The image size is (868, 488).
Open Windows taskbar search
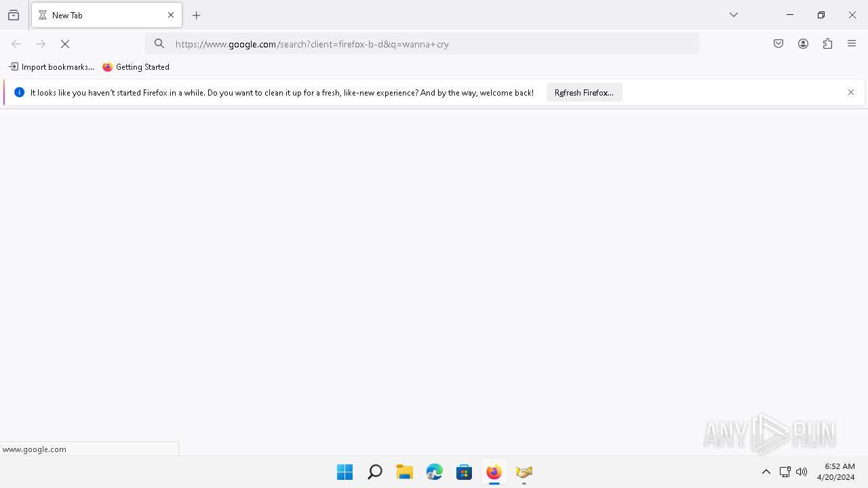click(374, 472)
